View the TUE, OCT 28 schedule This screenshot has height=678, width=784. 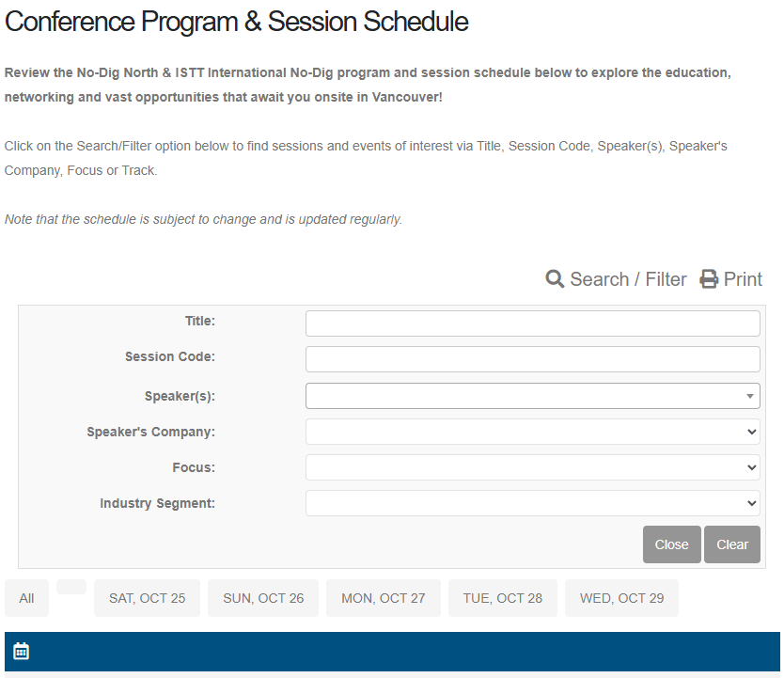(x=503, y=598)
